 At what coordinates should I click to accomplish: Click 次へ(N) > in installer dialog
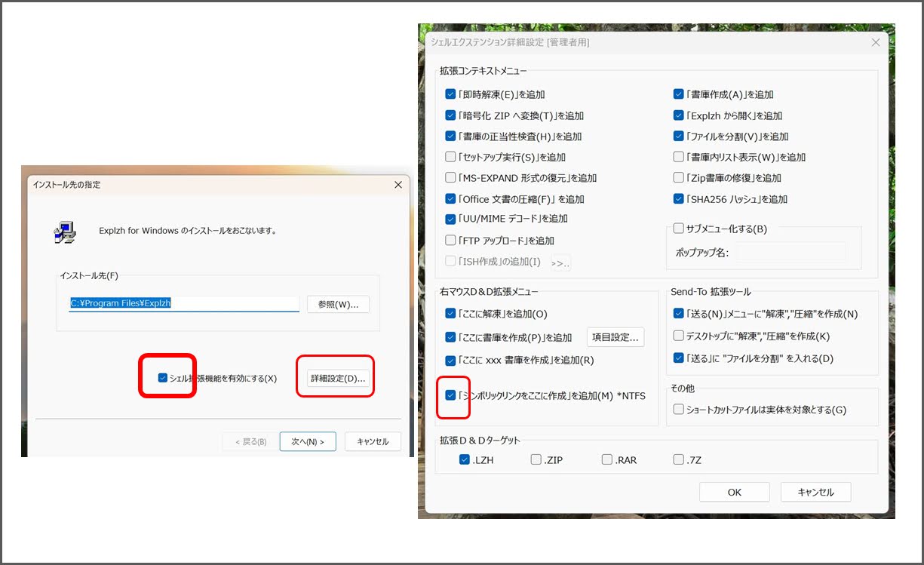308,441
